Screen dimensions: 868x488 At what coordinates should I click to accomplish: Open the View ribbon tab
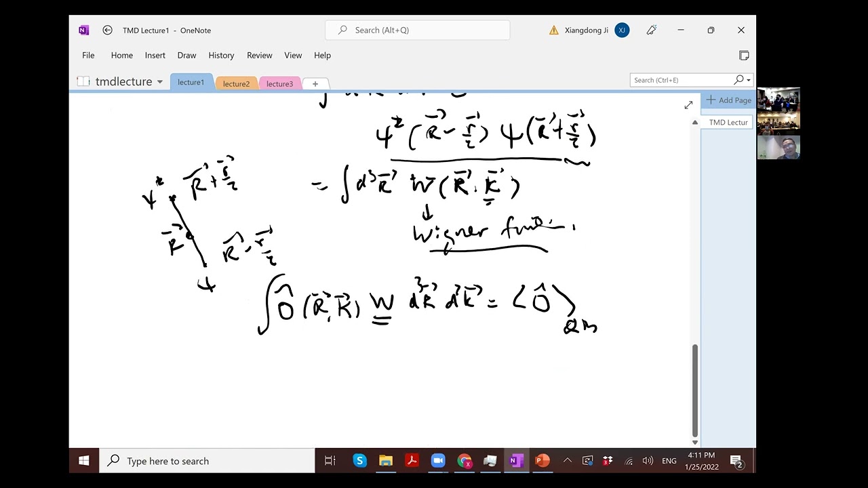pos(293,55)
